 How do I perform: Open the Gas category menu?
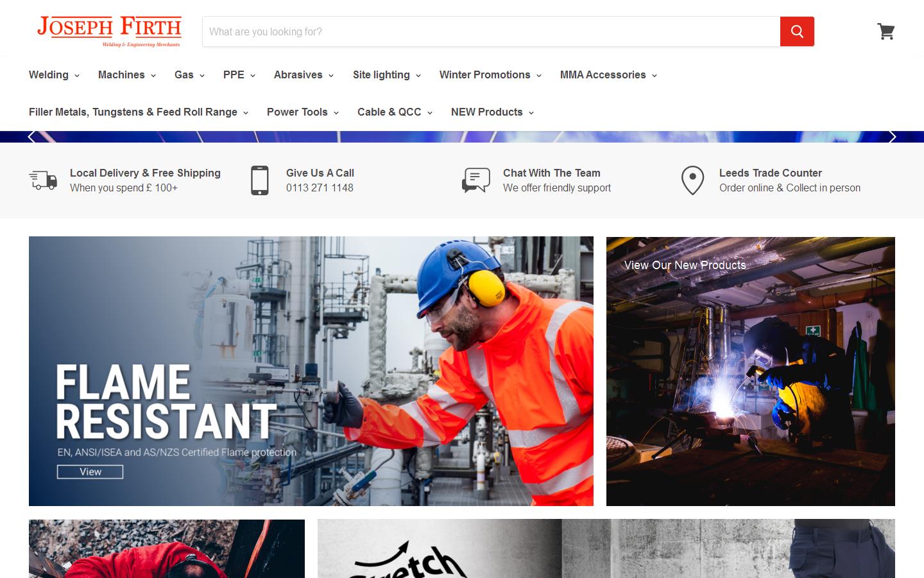189,75
